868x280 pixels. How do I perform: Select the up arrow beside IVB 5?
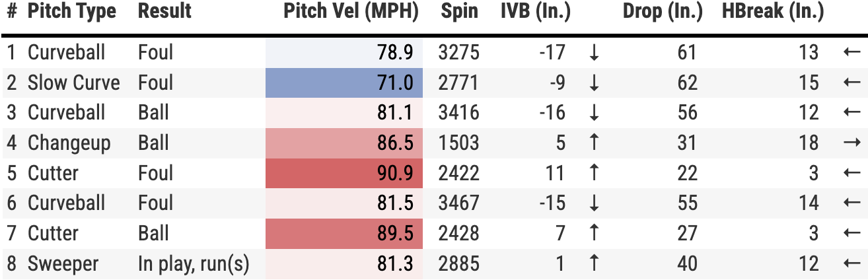[594, 143]
